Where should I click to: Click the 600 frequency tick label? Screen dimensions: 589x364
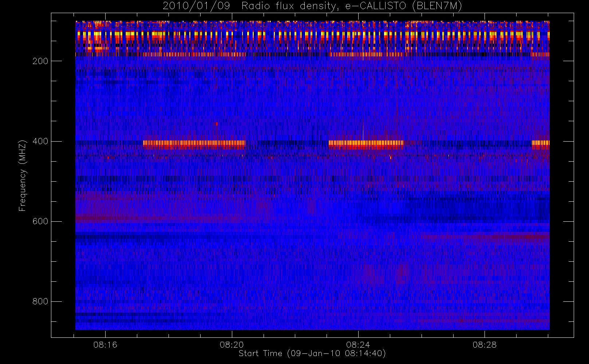[x=40, y=221]
